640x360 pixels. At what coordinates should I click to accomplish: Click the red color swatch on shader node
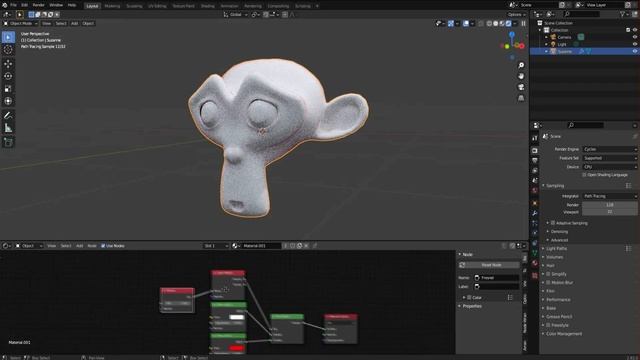[x=237, y=348]
